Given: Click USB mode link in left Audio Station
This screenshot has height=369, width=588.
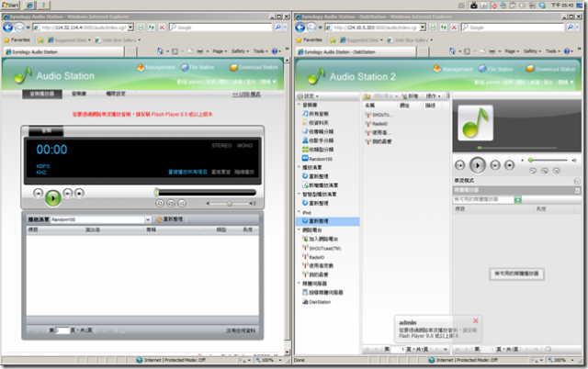Looking at the screenshot, I should [246, 94].
